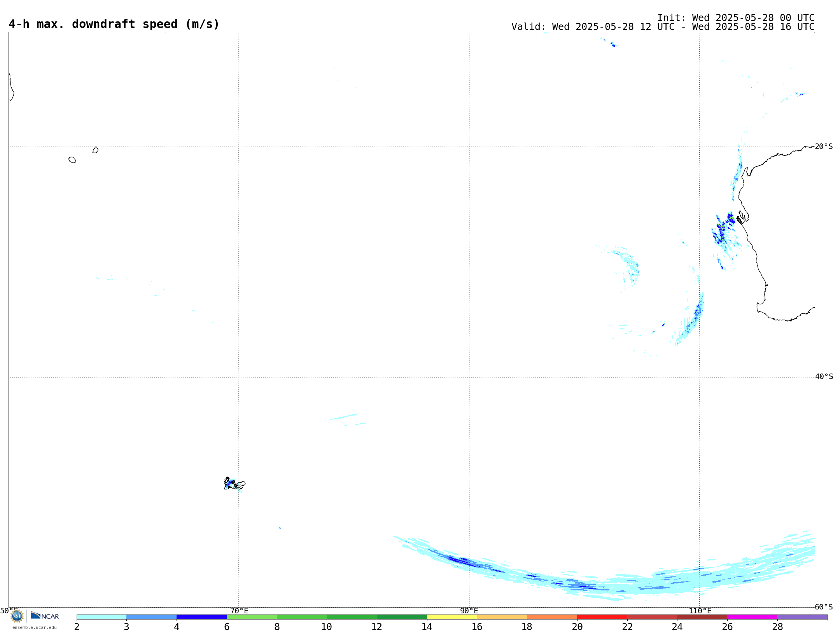
Task: Click the 70°E longitude label
Action: (239, 611)
